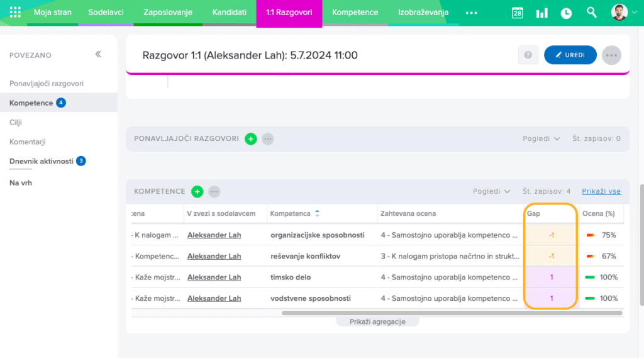The height and width of the screenshot is (358, 644).
Task: Click the help question mark icon
Action: click(x=528, y=55)
